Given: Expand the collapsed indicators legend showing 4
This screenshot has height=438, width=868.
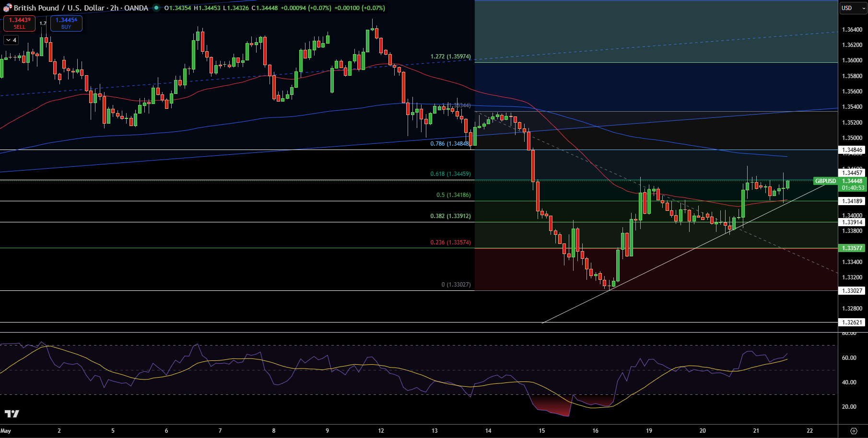Looking at the screenshot, I should [11, 40].
